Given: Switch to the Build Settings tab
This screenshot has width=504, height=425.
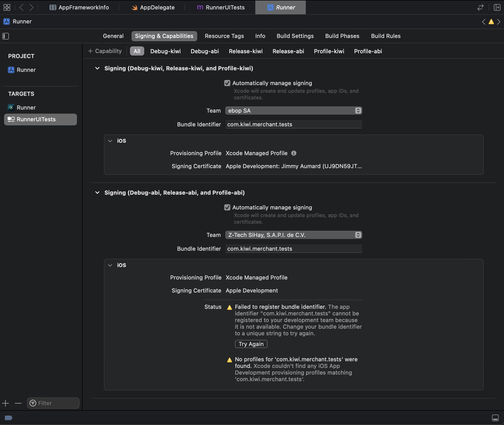Looking at the screenshot, I should click(x=295, y=36).
